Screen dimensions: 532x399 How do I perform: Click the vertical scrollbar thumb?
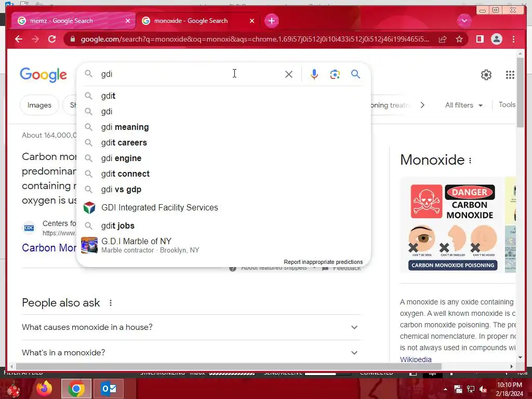(x=521, y=92)
